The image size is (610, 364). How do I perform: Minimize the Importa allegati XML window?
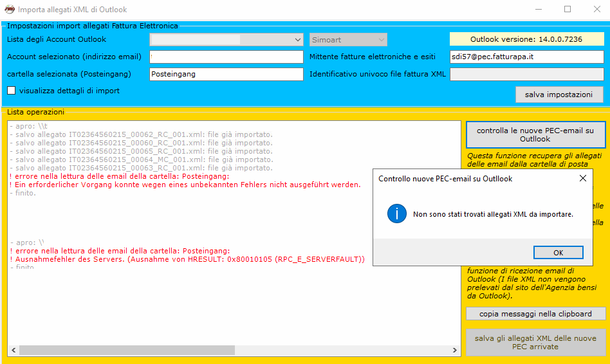click(537, 10)
